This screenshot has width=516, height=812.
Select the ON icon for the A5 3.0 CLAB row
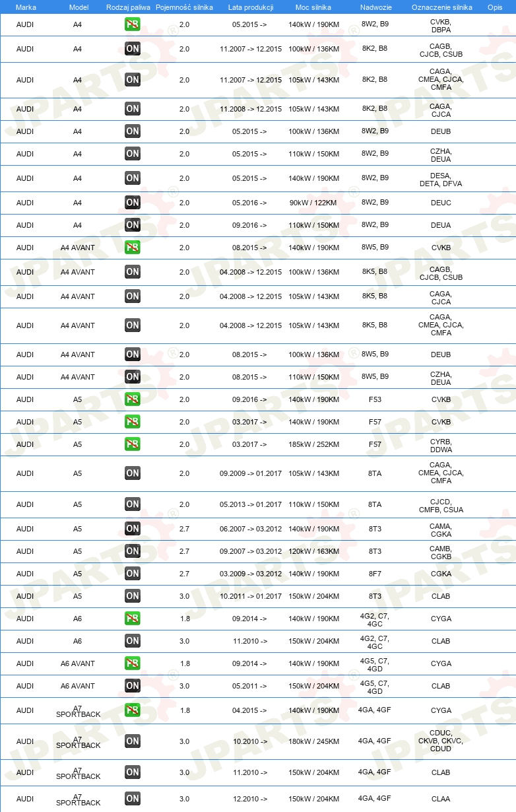pyautogui.click(x=133, y=596)
